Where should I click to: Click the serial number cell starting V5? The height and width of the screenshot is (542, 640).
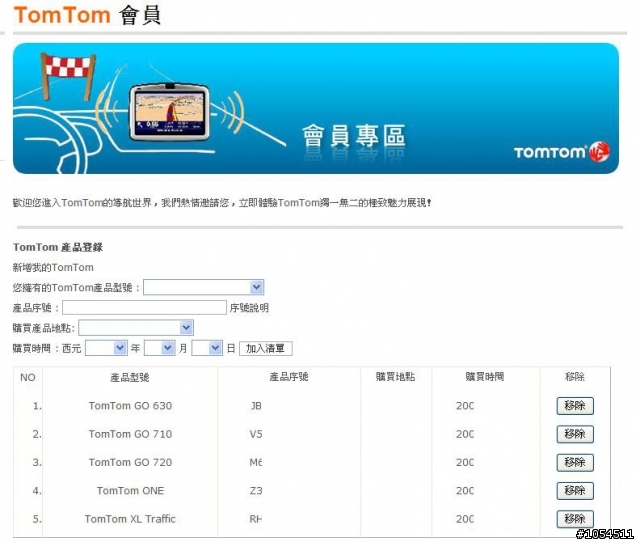coord(256,434)
